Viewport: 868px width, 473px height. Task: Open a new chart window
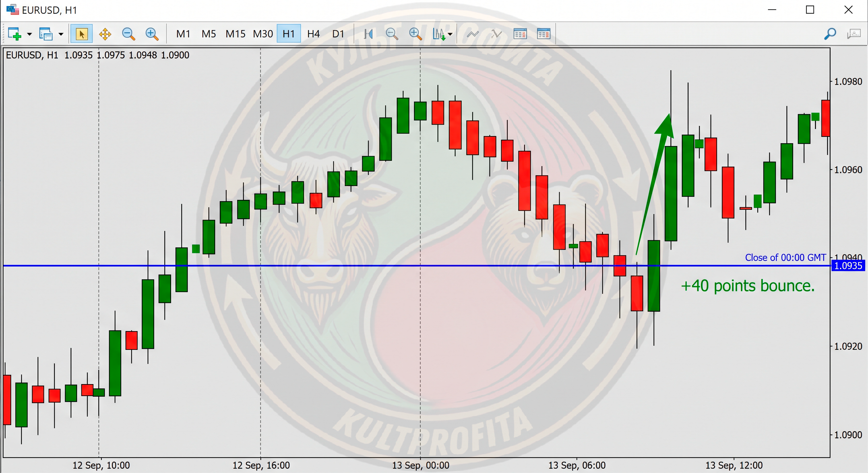pyautogui.click(x=14, y=34)
